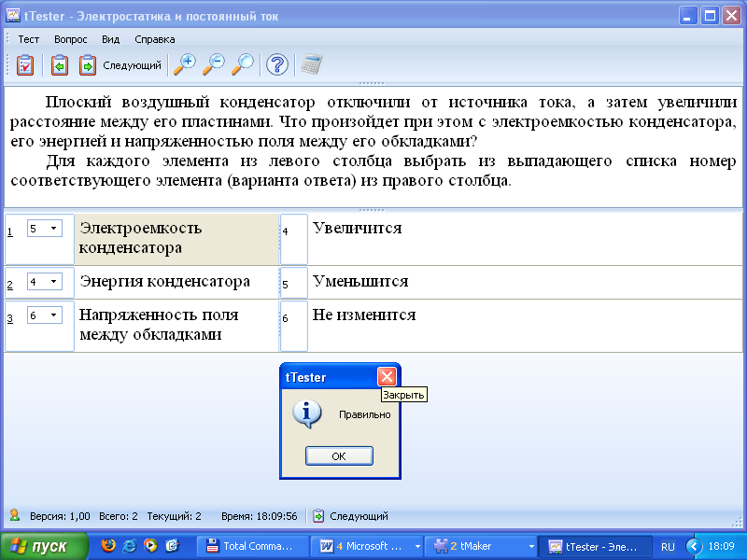
Task: Click the user icon in the status bar
Action: [15, 515]
